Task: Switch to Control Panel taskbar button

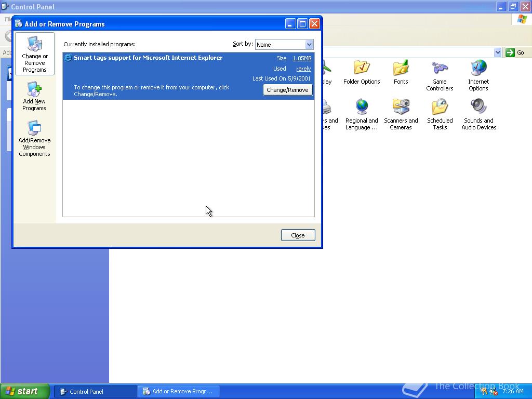Action: (96, 391)
